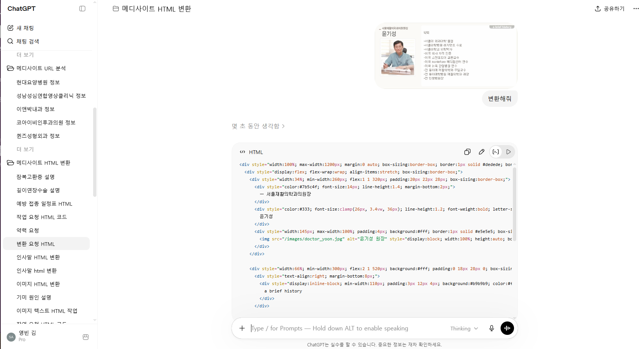Click the project title 메디사이트 HTML 변환 in header
644x349 pixels.
(156, 9)
